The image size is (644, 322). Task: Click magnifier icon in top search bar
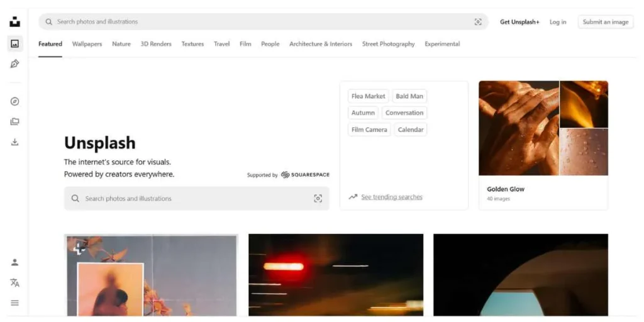click(49, 22)
